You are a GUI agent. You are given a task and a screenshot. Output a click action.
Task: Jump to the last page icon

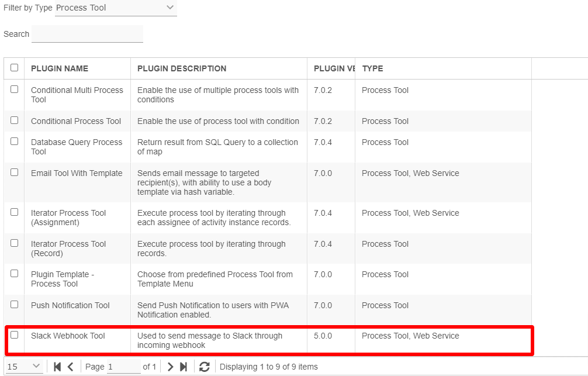[x=184, y=367]
